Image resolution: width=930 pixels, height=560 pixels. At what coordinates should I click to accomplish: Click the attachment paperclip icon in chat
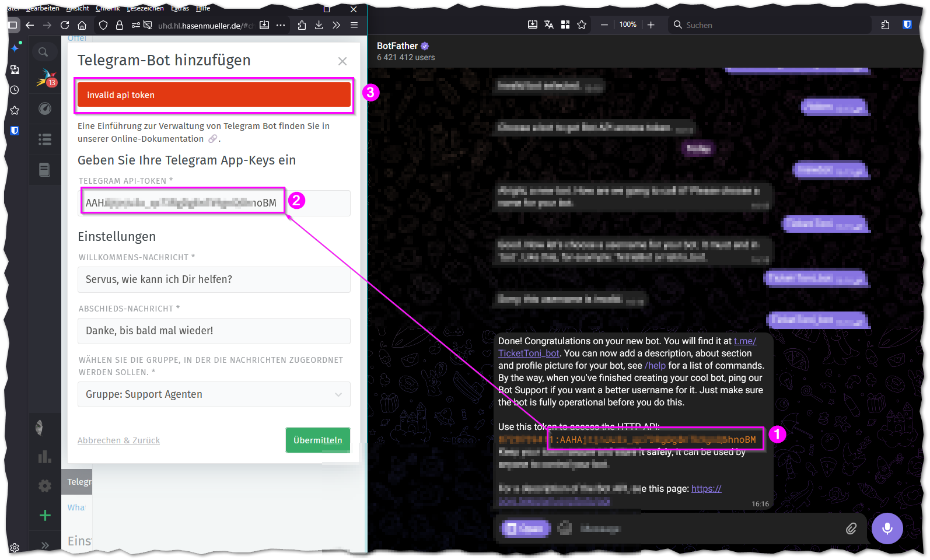(x=851, y=528)
